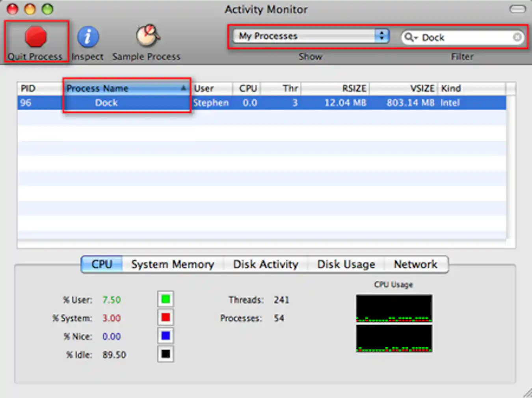
Task: Switch to the Disk Usage tab
Action: pos(346,264)
